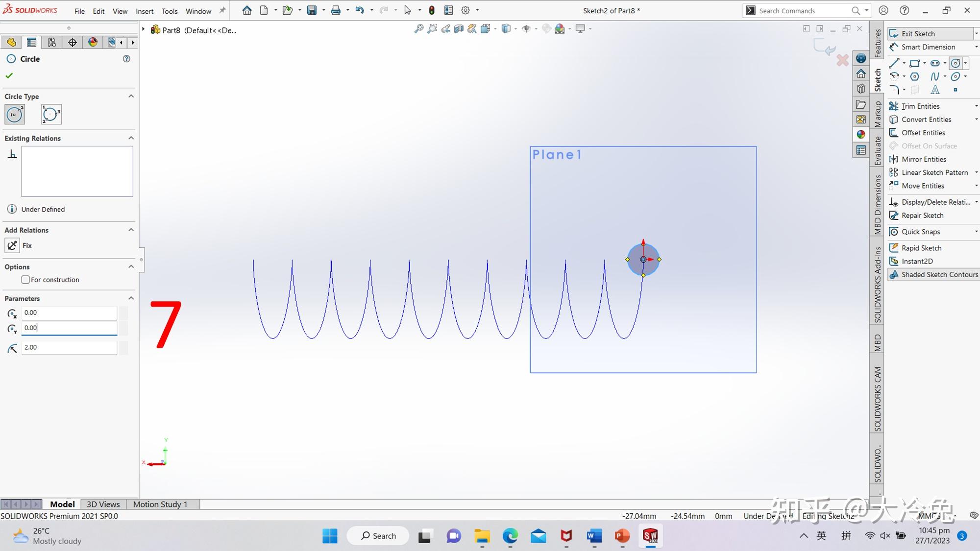Click the Zoom to Area icon
The height and width of the screenshot is (551, 980).
[x=432, y=29]
